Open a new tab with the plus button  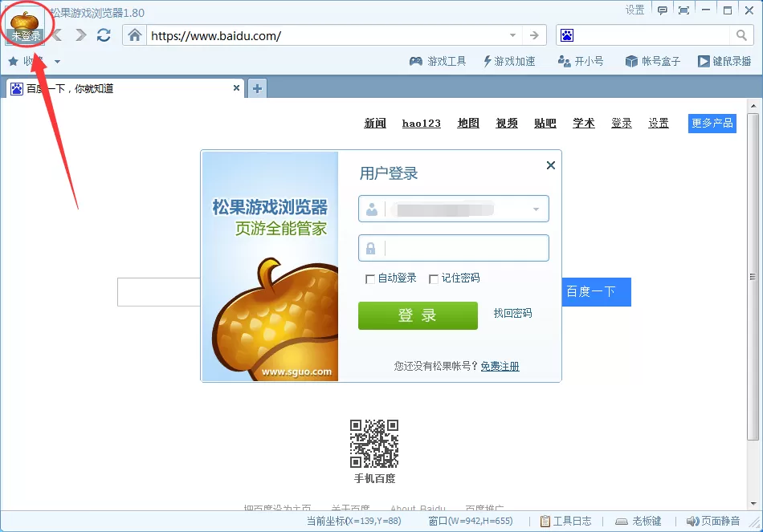point(258,88)
